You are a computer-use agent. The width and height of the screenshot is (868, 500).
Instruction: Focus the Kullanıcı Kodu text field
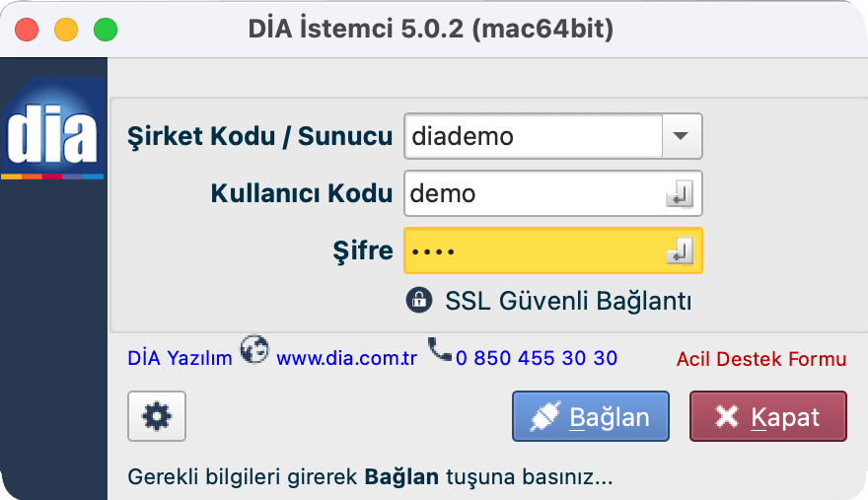533,194
